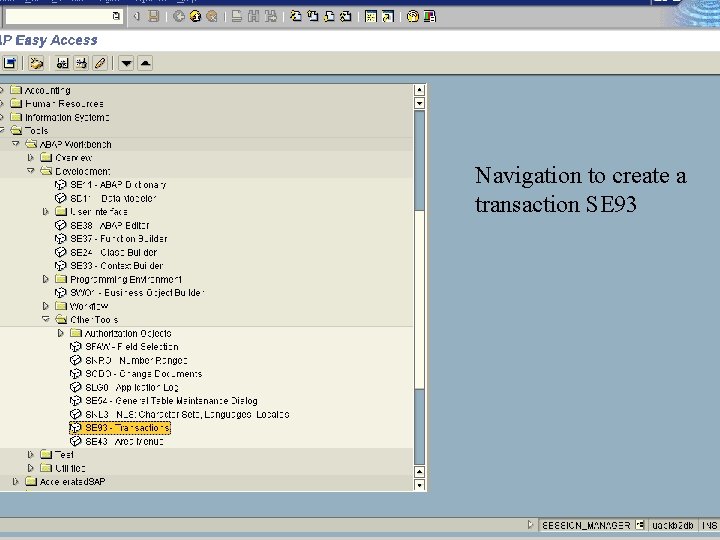Click the Customize Local Layout icon
720x540 pixels.
pos(429,17)
